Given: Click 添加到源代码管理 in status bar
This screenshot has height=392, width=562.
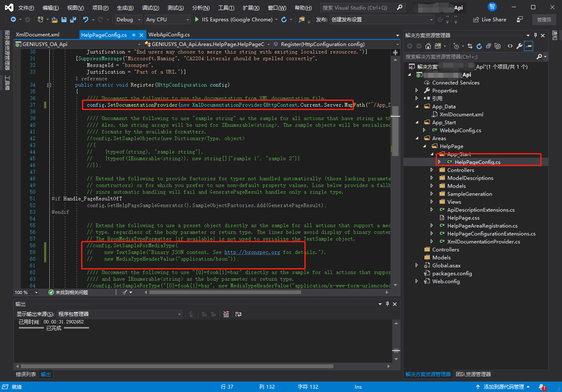Looking at the screenshot, I should (503, 387).
